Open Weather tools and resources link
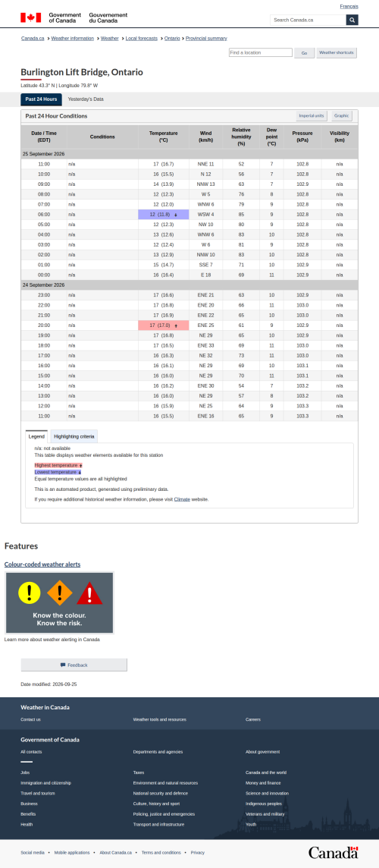Screen dimensions: 379x868 click(x=159, y=719)
